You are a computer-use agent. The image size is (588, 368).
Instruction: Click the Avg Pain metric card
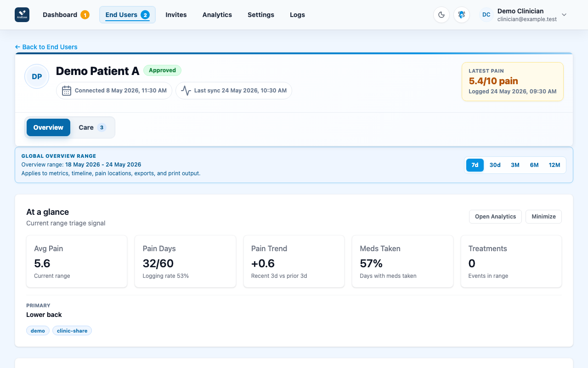77,261
